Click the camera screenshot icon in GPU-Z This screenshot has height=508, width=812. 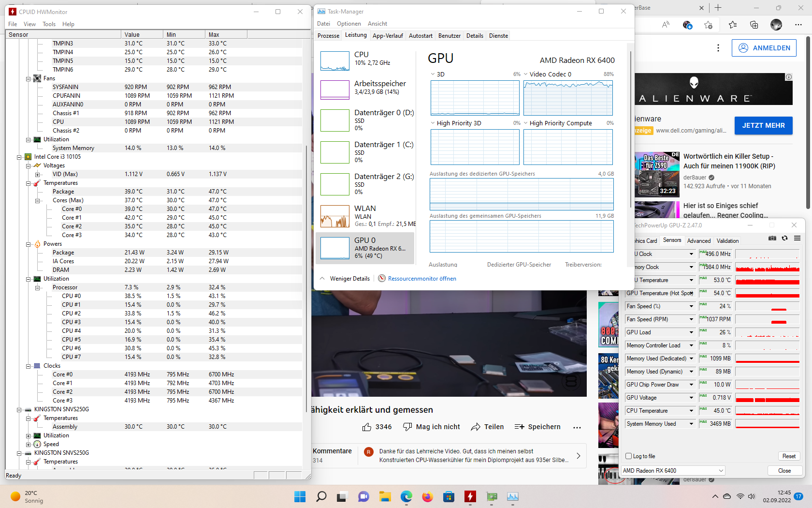[772, 238]
